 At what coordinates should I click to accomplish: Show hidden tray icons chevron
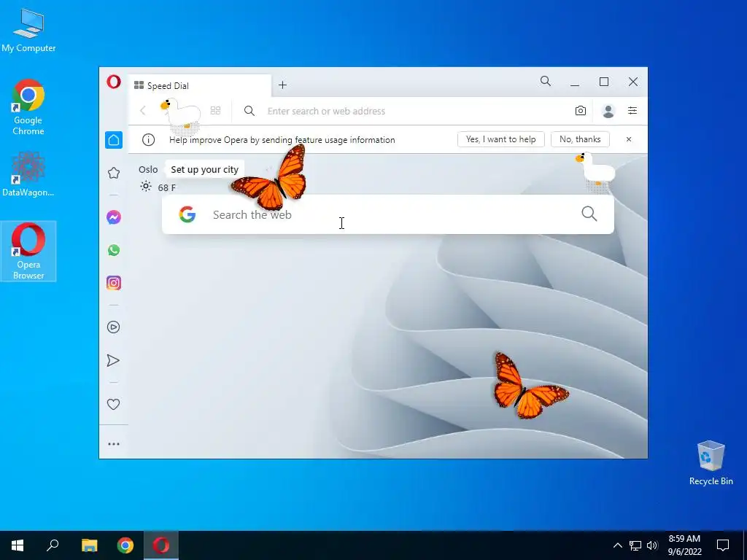pos(617,545)
